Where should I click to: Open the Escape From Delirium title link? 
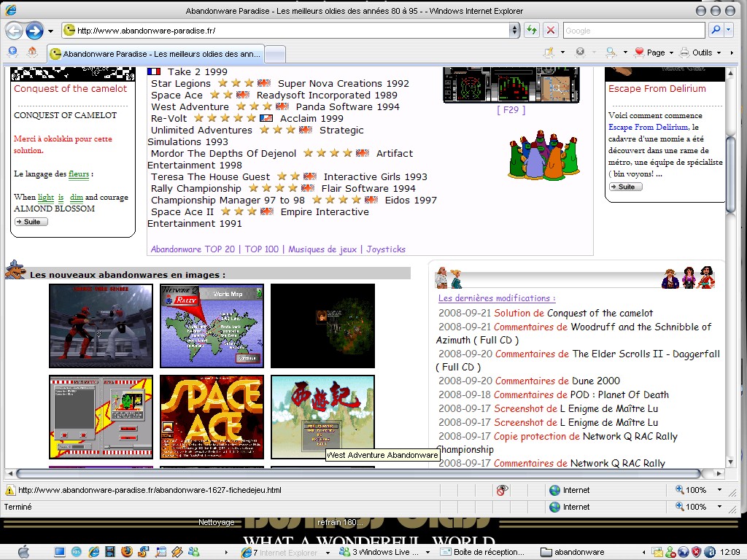tap(657, 88)
